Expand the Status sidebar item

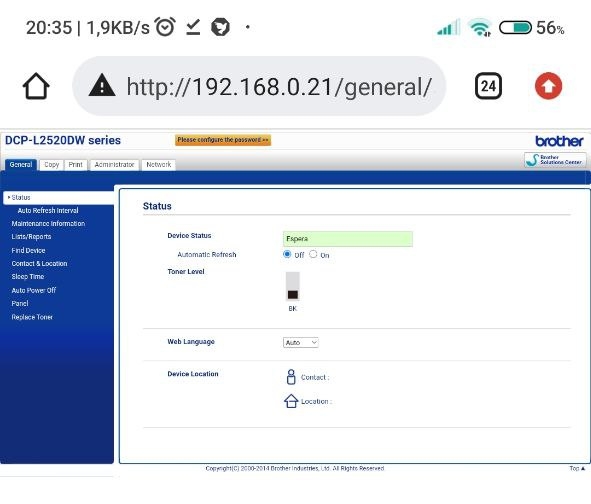coord(58,198)
